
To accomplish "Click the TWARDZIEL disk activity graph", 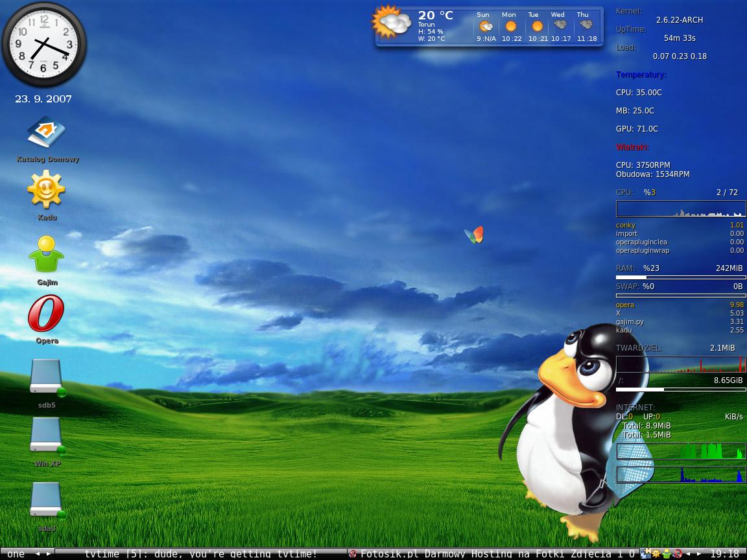I will (x=681, y=364).
